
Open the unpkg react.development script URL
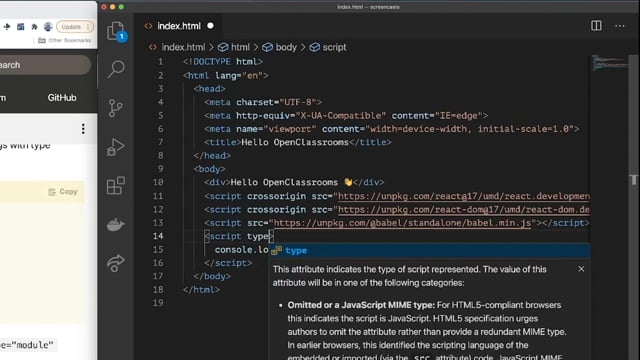(464, 196)
